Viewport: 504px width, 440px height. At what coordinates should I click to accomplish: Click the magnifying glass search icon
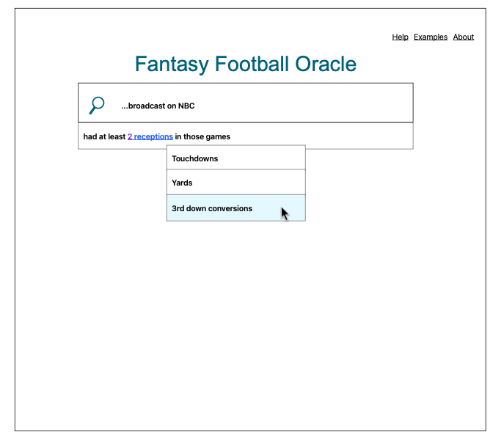(x=97, y=106)
